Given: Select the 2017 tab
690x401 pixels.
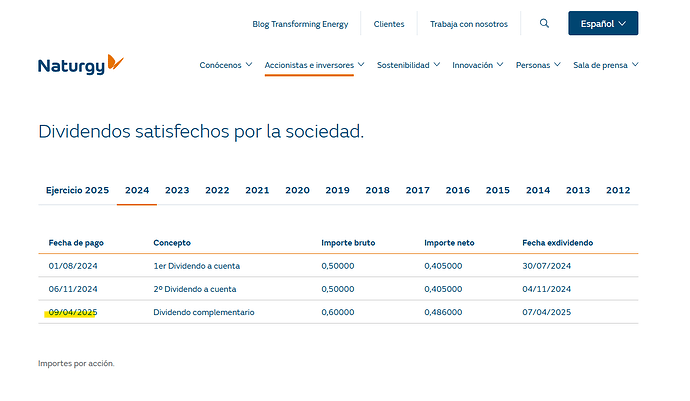Looking at the screenshot, I should pos(418,190).
